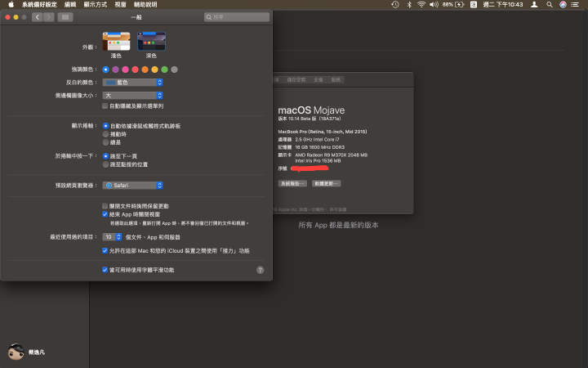Open 許可協議 link in About window
This screenshot has height=368, width=588.
(338, 209)
